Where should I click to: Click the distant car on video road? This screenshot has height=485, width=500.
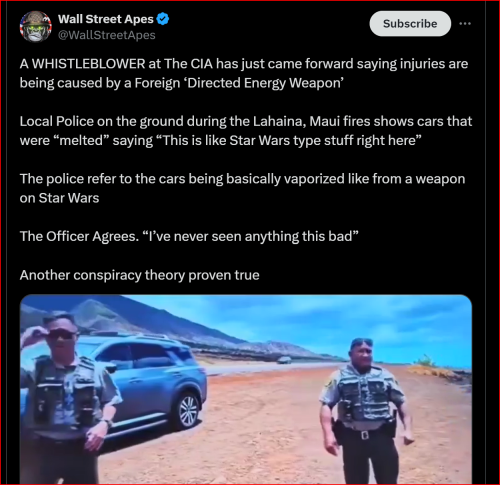(284, 360)
